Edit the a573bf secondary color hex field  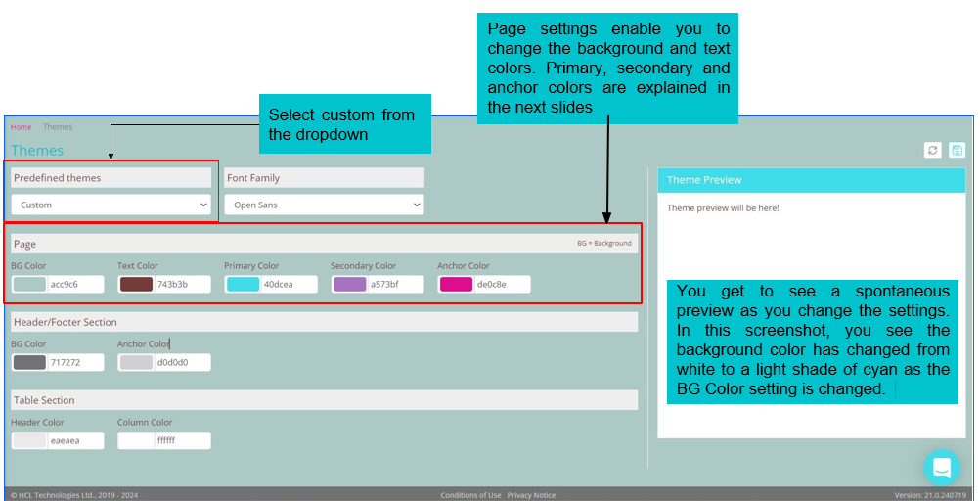click(x=396, y=285)
